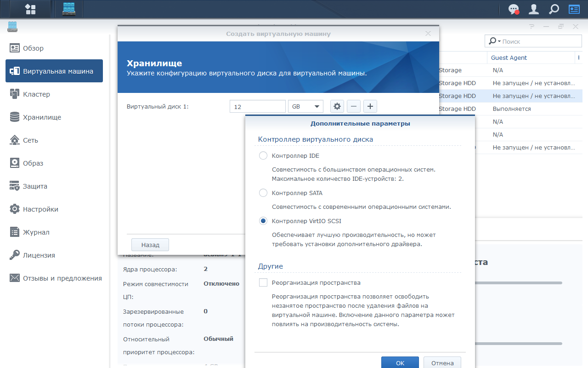Image resolution: width=588 pixels, height=368 pixels.
Task: Confirm with the OK button
Action: pyautogui.click(x=400, y=362)
